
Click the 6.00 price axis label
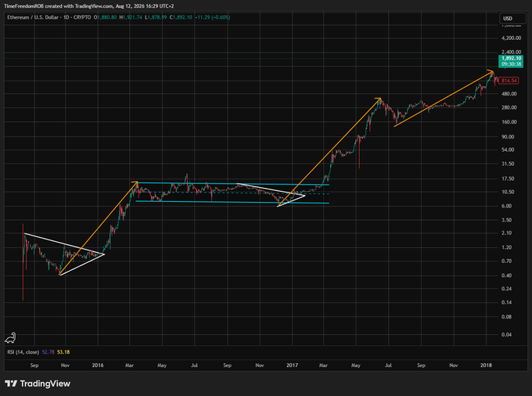click(506, 206)
